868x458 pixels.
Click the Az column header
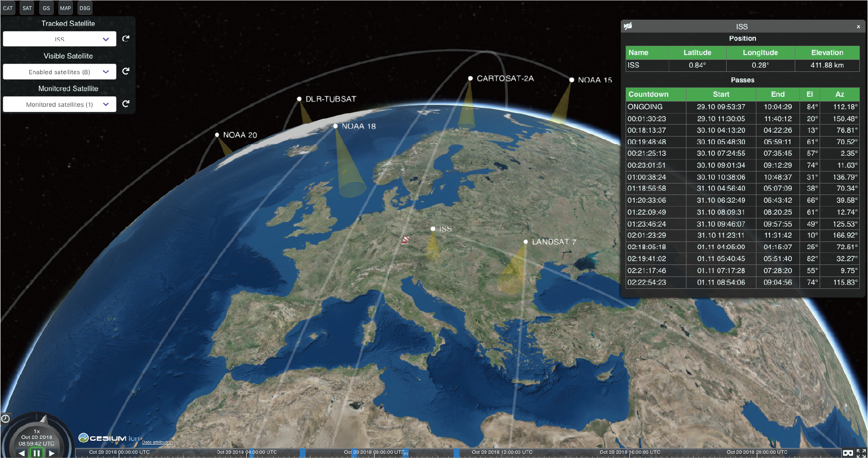pyautogui.click(x=840, y=94)
